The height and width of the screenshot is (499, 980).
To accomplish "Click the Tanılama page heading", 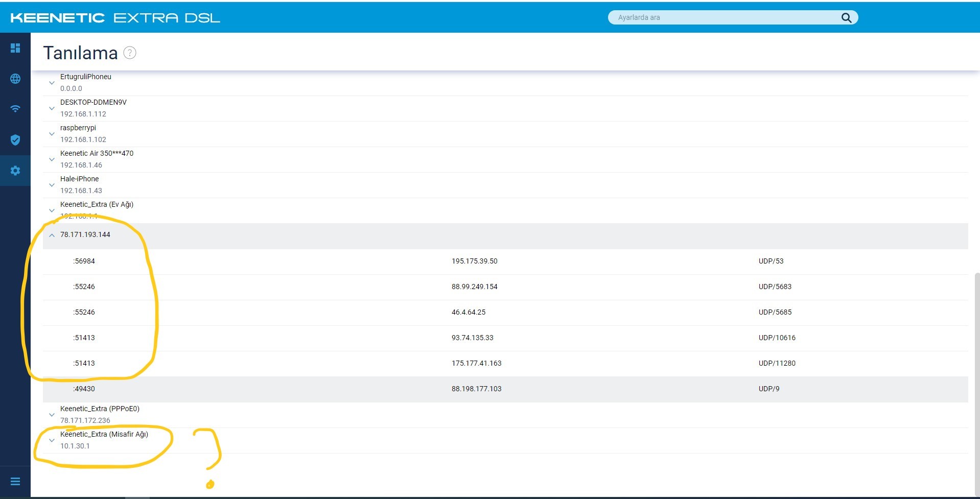I will [80, 53].
